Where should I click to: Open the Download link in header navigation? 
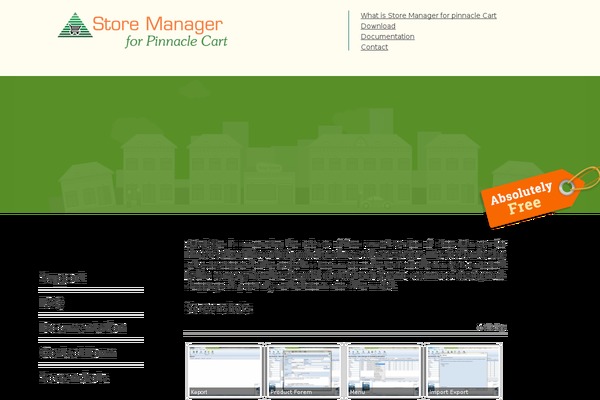tap(378, 26)
